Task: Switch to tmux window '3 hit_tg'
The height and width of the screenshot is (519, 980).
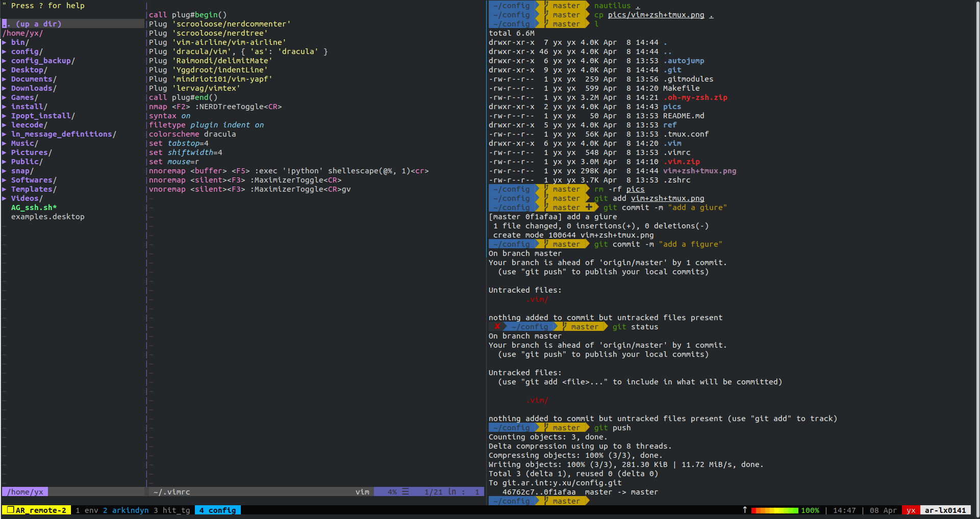Action: [x=172, y=510]
